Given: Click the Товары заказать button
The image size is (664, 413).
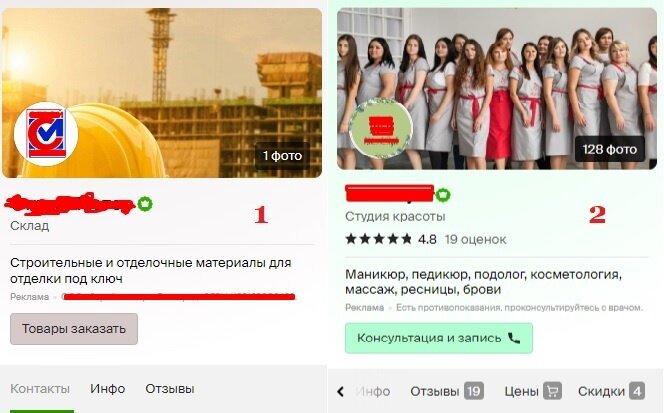Looking at the screenshot, I should coord(74,329).
